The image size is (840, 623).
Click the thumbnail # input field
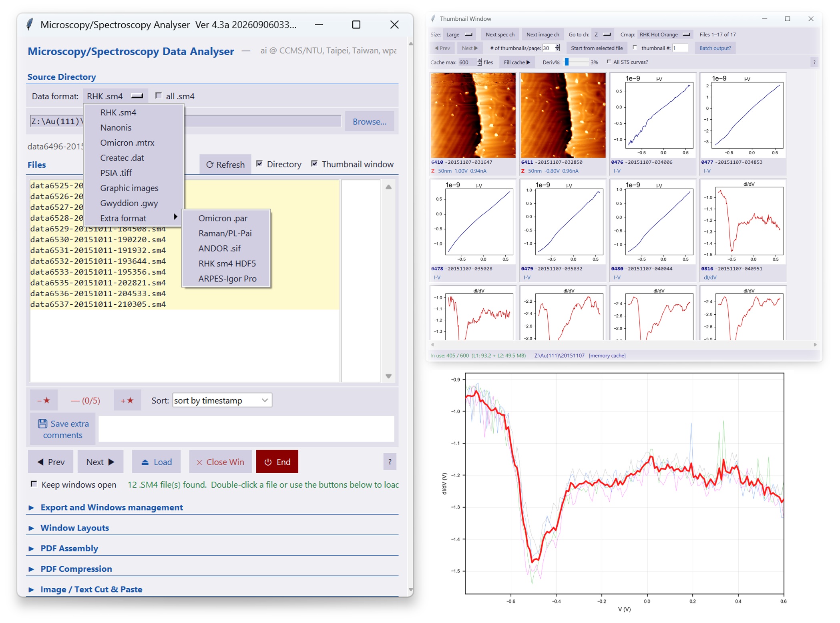click(679, 48)
